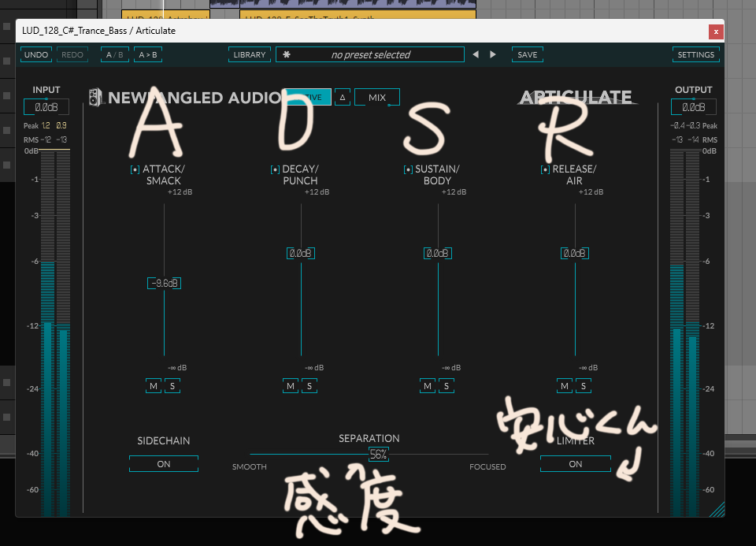The height and width of the screenshot is (546, 756).
Task: Toggle the LIMITER ON button
Action: (x=575, y=463)
